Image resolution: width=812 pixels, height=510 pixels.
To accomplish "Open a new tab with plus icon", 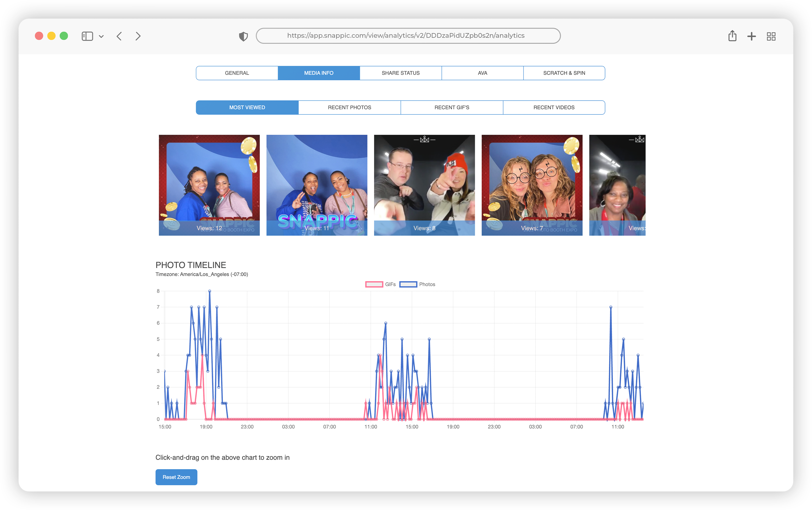I will click(x=751, y=36).
